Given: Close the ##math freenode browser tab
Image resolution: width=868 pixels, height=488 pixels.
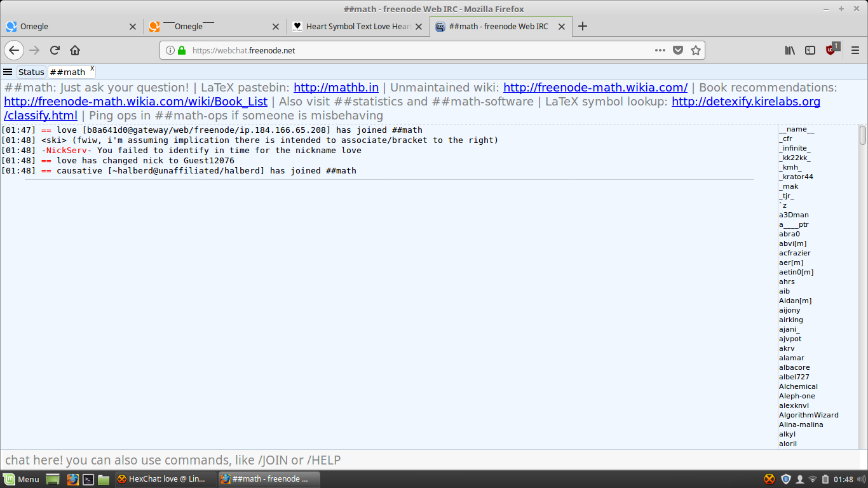Looking at the screenshot, I should point(562,27).
